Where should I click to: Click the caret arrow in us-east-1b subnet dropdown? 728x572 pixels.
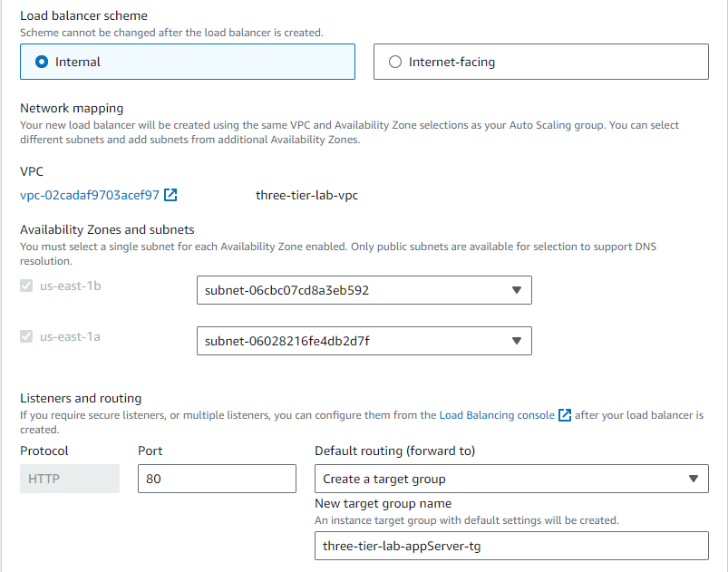(x=516, y=291)
